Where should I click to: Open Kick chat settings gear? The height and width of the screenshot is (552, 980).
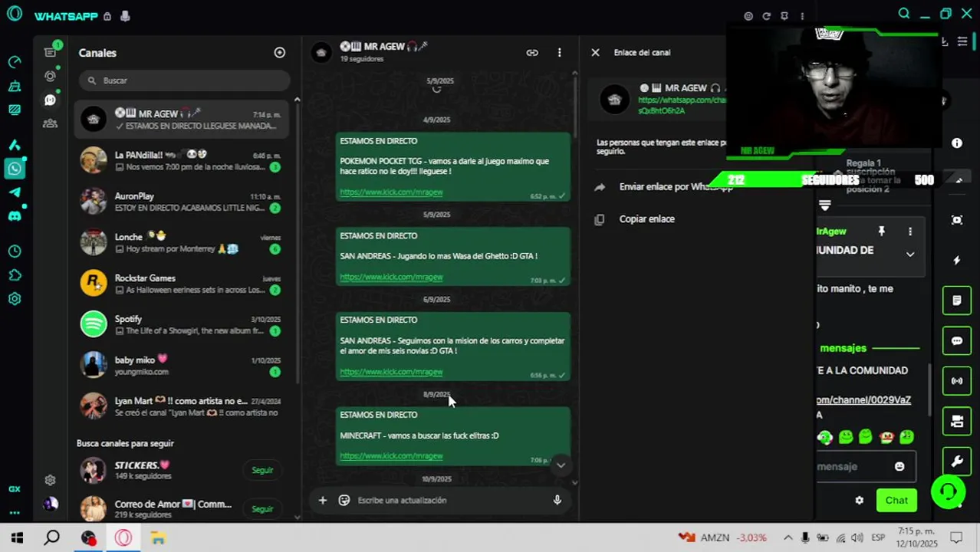coord(860,501)
